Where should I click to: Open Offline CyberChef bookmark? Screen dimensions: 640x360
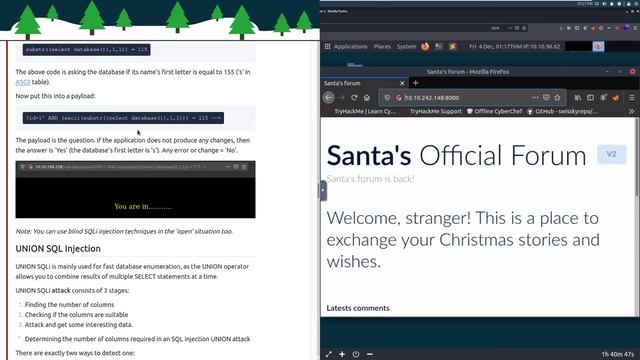(494, 111)
